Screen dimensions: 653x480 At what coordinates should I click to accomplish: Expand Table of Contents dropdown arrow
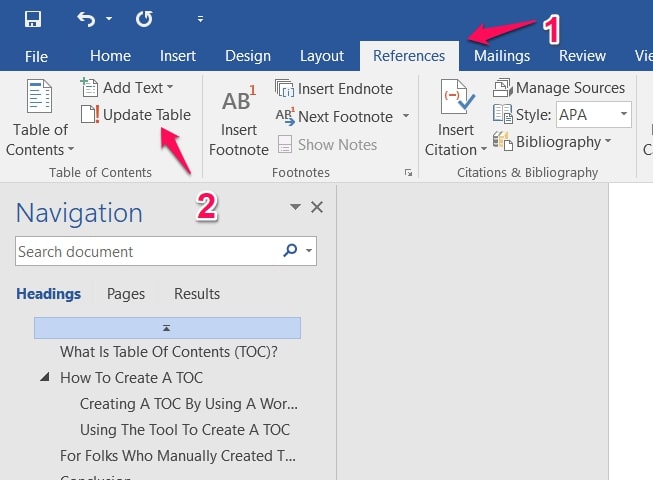(x=71, y=149)
